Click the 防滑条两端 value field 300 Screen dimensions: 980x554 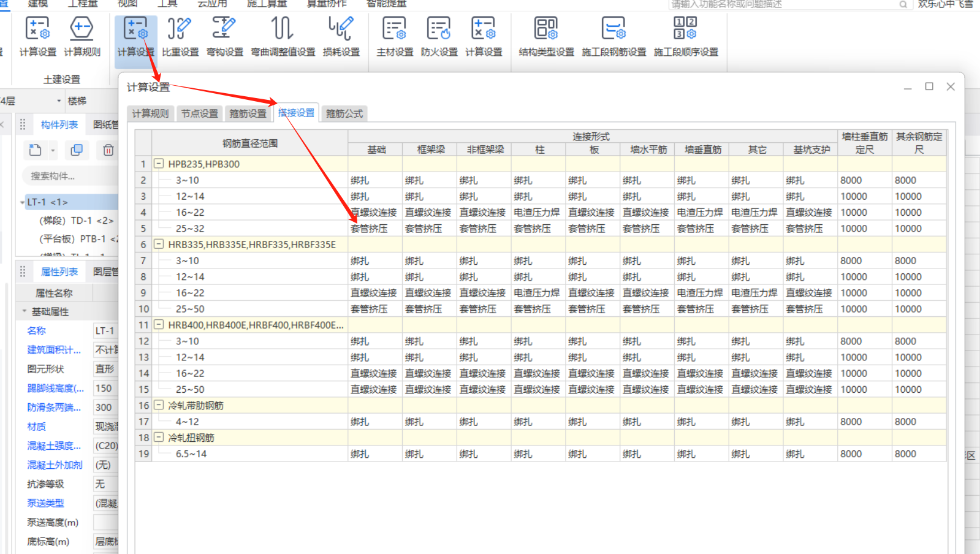[105, 407]
